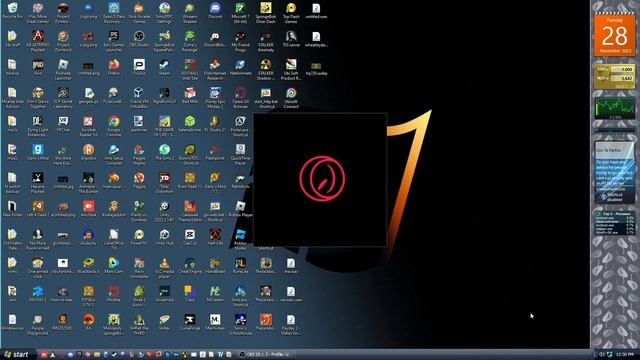
Task: Switch to the OBS taskbar window button
Action: tap(265, 354)
